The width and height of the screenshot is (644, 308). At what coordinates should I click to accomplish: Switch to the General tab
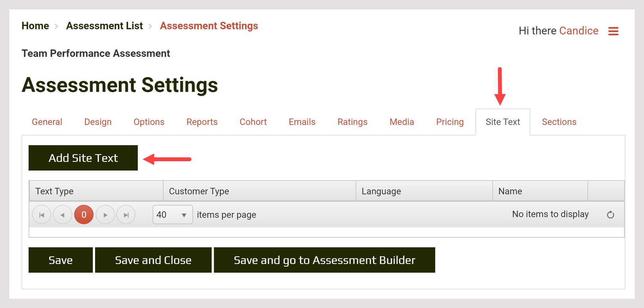pos(47,122)
